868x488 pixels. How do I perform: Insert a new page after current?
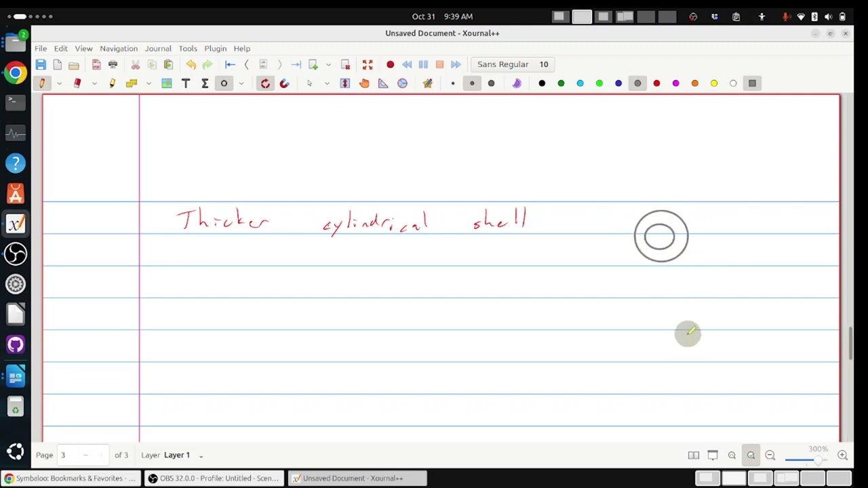tap(313, 64)
